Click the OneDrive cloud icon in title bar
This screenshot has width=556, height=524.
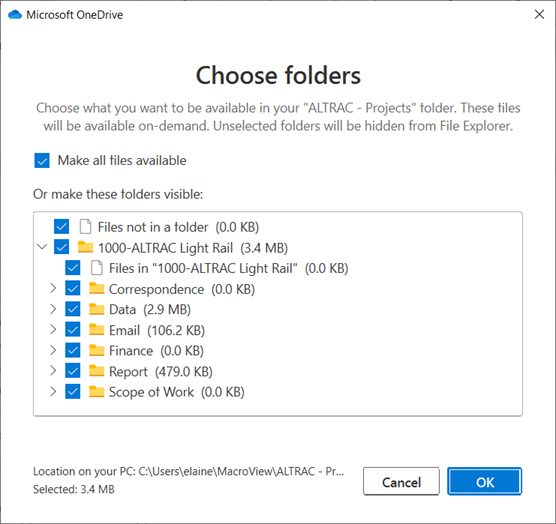(15, 15)
